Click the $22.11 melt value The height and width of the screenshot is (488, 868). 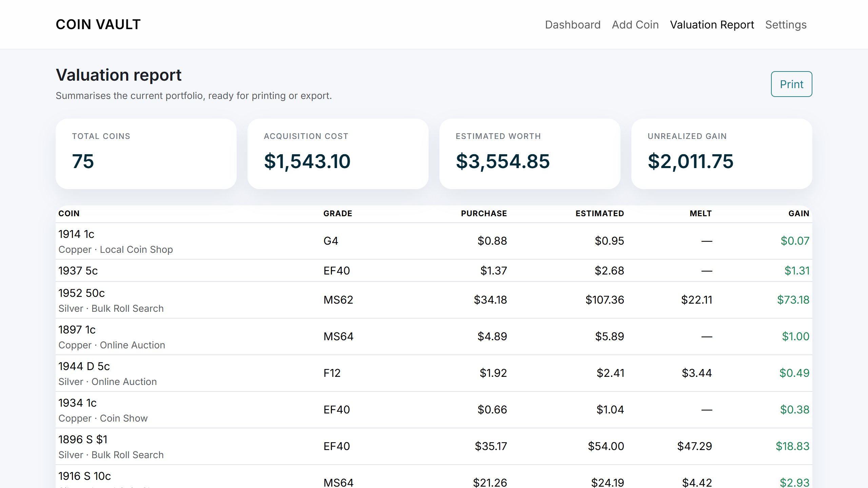click(697, 300)
